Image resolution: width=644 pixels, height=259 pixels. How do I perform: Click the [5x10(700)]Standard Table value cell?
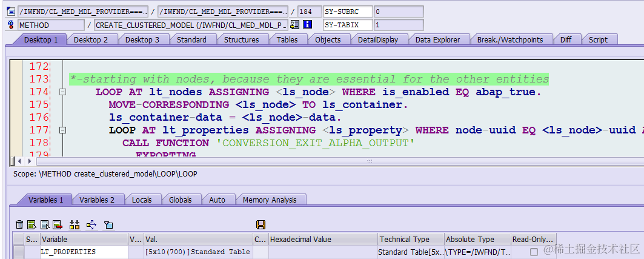(198, 252)
